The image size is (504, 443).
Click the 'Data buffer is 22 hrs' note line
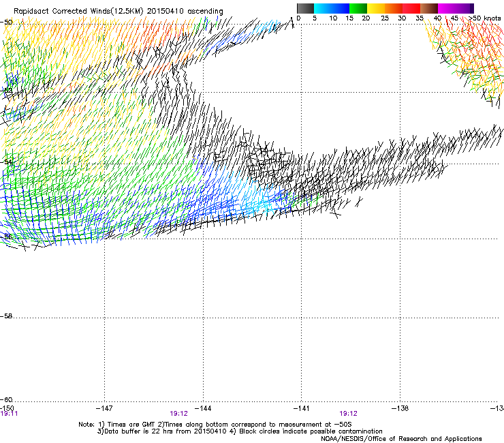(240, 431)
